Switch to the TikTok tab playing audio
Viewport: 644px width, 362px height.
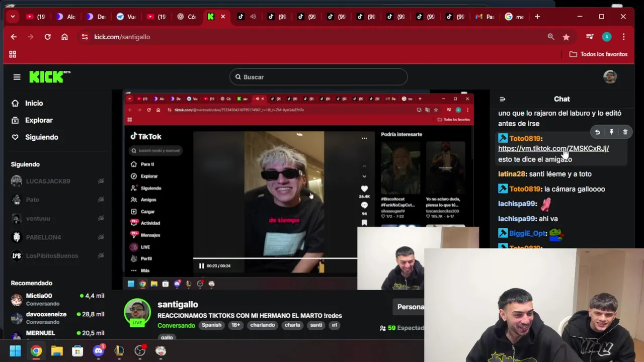pyautogui.click(x=247, y=17)
